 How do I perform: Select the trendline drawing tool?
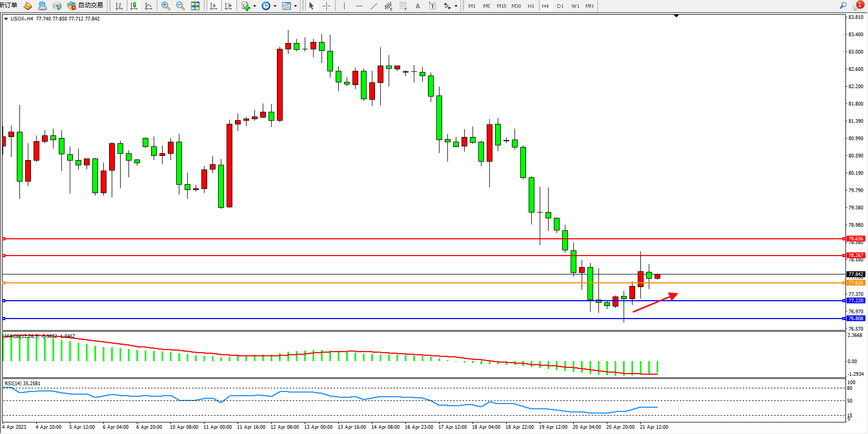pyautogui.click(x=373, y=6)
